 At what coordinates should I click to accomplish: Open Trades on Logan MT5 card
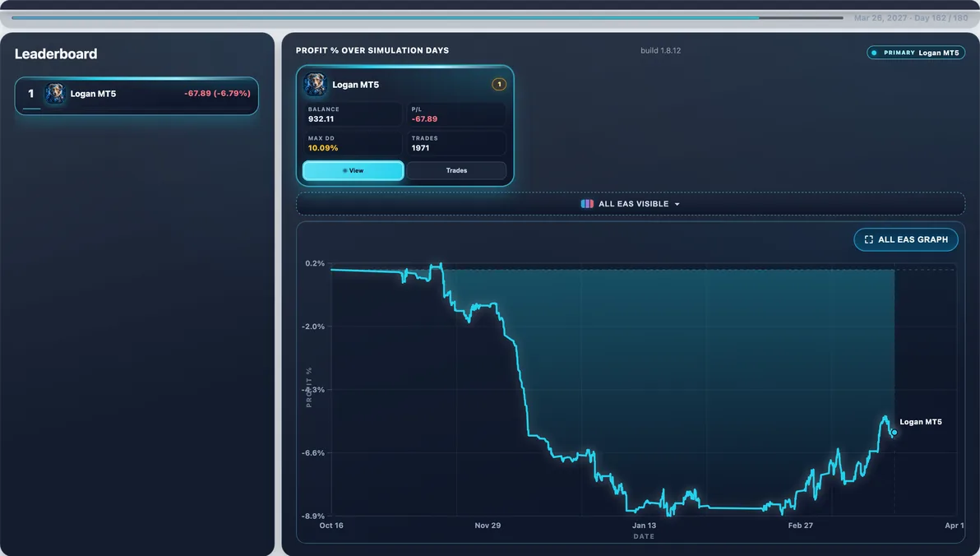(x=456, y=171)
